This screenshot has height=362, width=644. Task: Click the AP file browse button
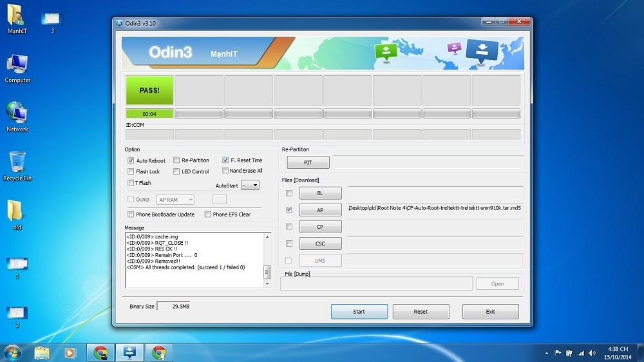[320, 210]
